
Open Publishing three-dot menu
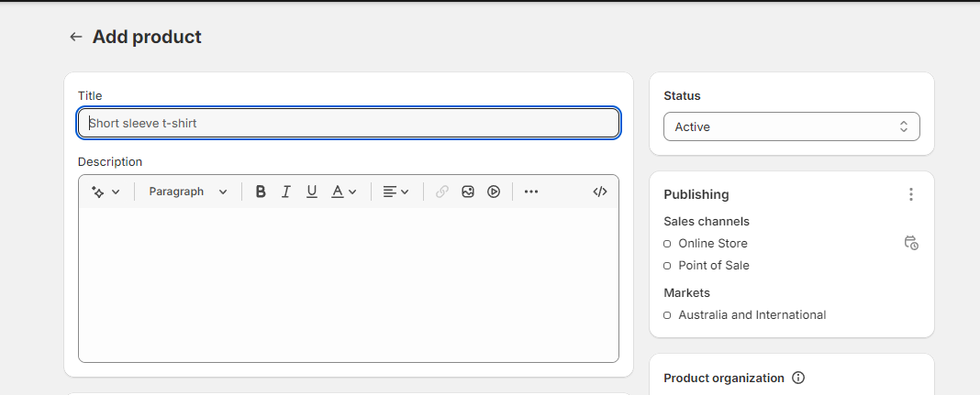pos(910,194)
